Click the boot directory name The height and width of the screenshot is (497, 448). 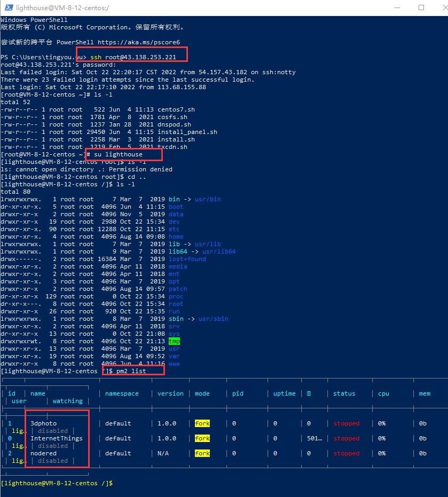click(176, 207)
